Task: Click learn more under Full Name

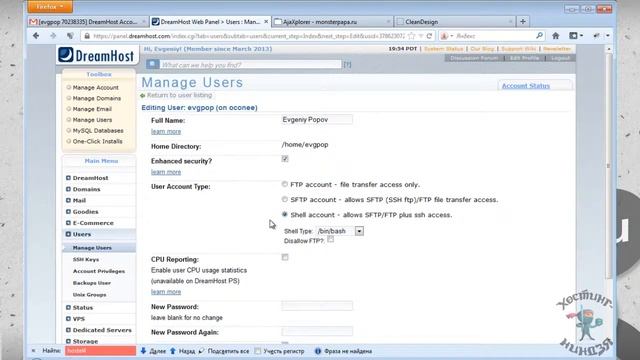Action: tap(166, 131)
